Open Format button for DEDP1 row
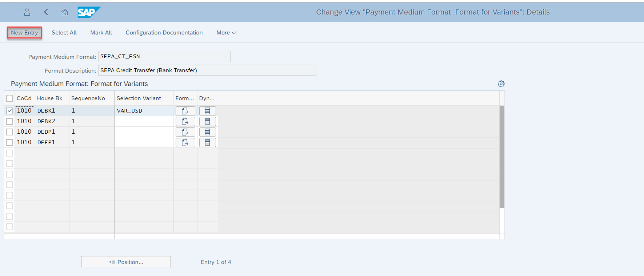644x276 pixels. coord(185,132)
